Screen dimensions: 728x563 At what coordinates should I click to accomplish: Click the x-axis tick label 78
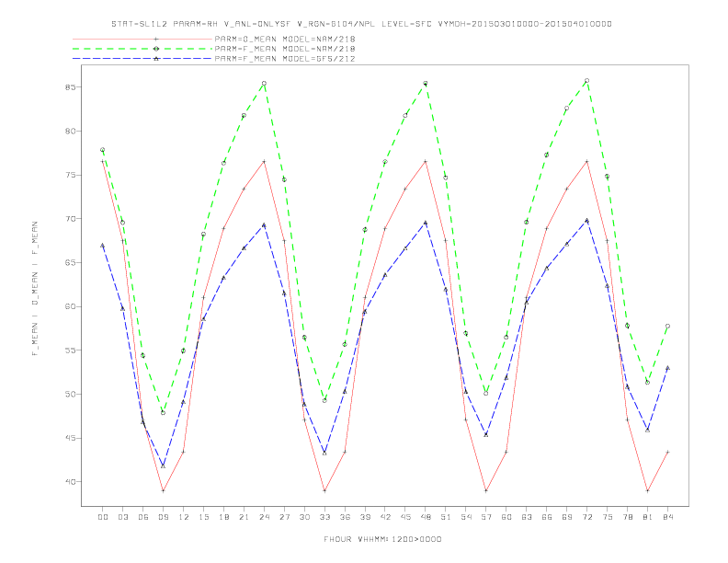coord(628,517)
